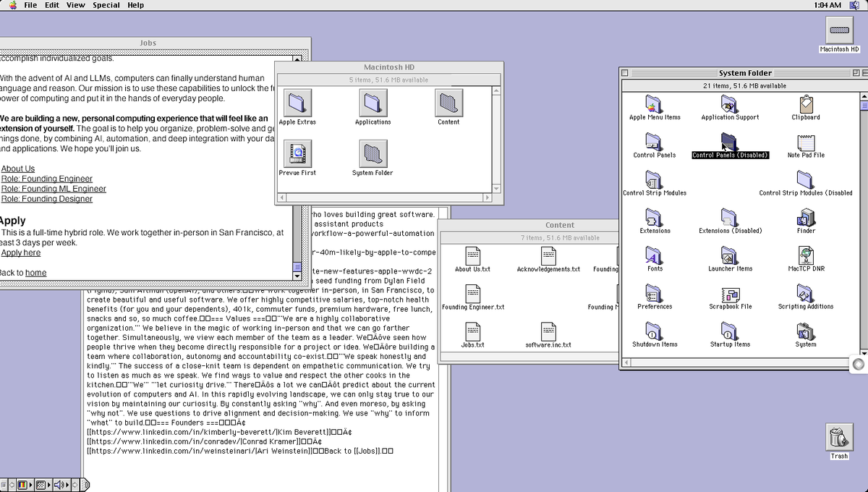Open the Help menu

136,5
